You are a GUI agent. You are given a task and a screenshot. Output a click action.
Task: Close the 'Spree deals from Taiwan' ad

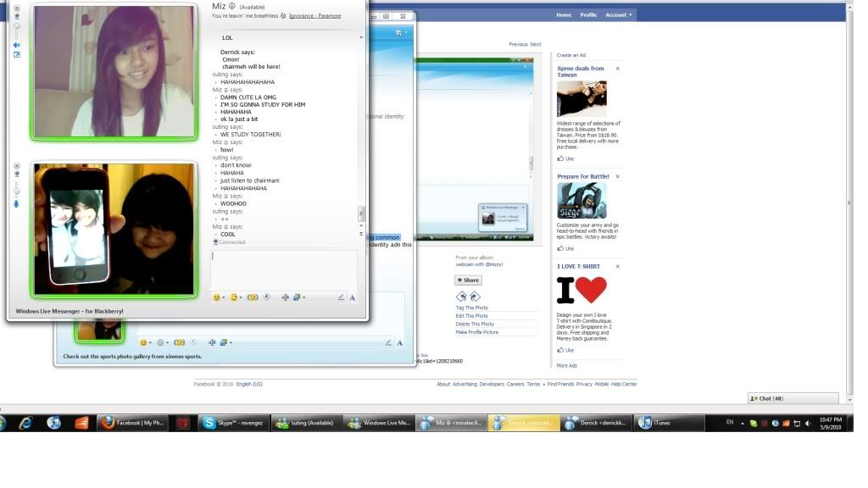[x=617, y=69]
